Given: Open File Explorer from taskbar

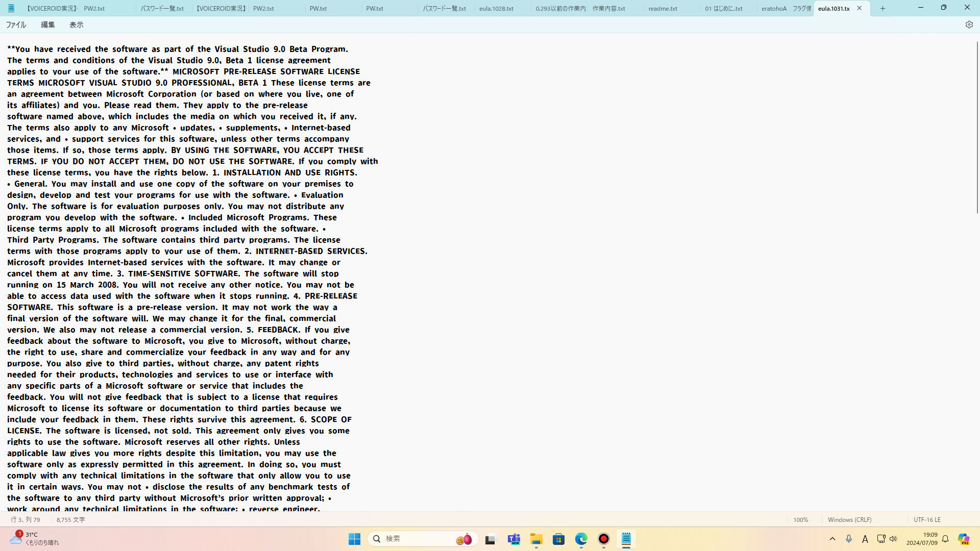Looking at the screenshot, I should pos(536,539).
